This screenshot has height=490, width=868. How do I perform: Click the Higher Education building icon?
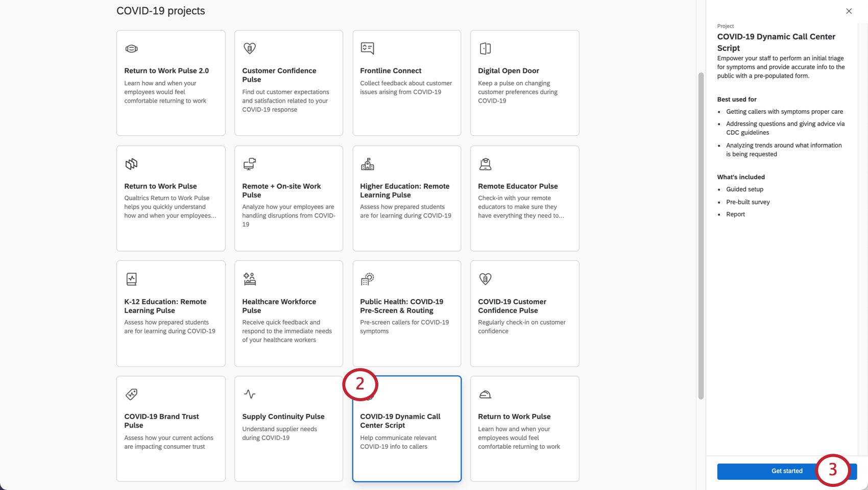(x=367, y=164)
